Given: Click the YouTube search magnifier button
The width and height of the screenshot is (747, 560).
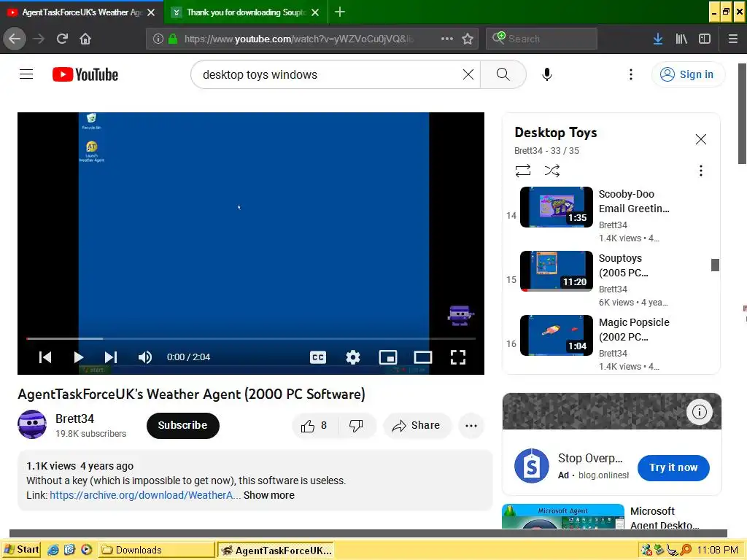Looking at the screenshot, I should (503, 74).
